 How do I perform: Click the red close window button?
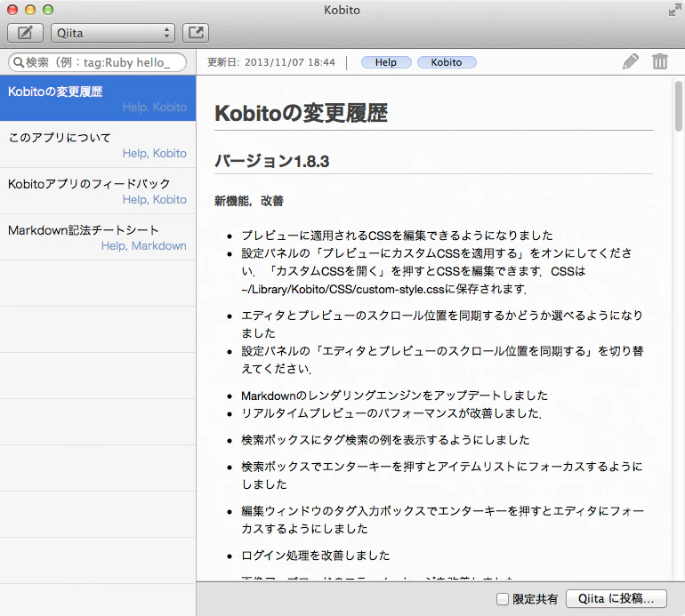point(12,10)
